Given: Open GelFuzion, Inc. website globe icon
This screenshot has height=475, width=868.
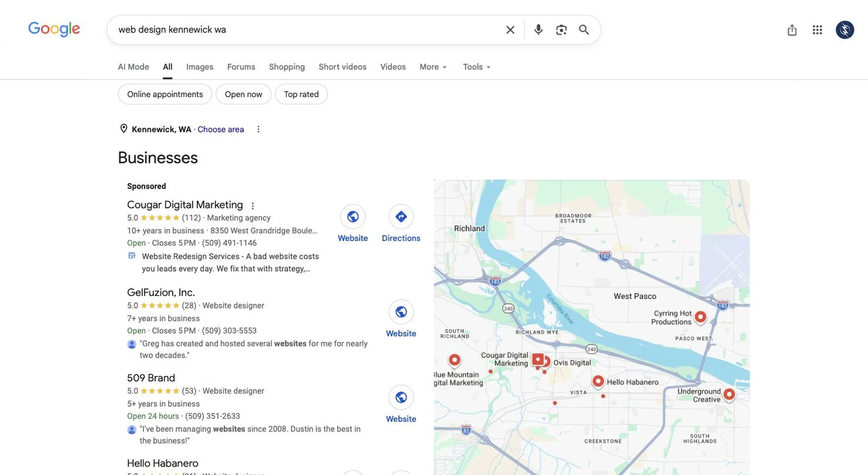Looking at the screenshot, I should (401, 312).
